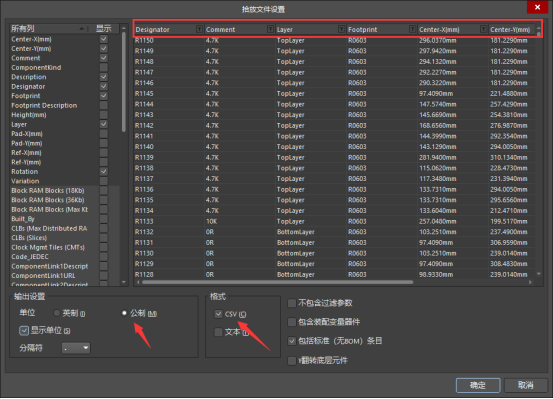Uncheck the Comment column checkbox
Image resolution: width=553 pixels, height=399 pixels.
[x=104, y=58]
